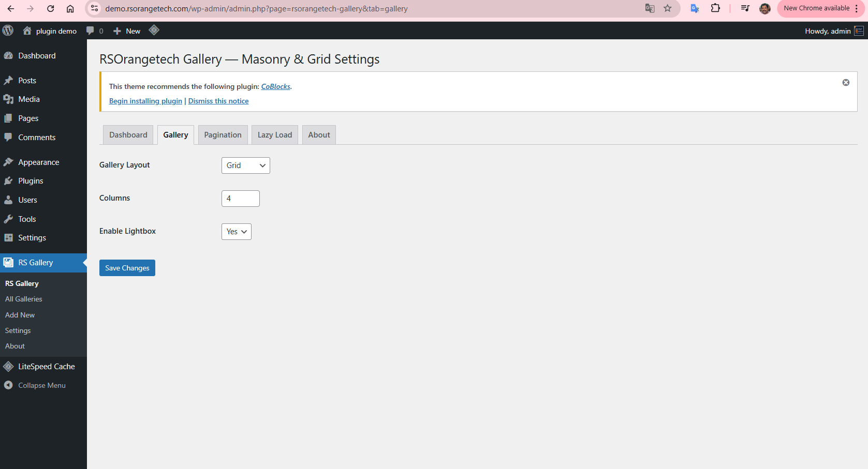Open the Gallery Layout dropdown showing Grid
The width and height of the screenshot is (868, 469).
pyautogui.click(x=245, y=165)
